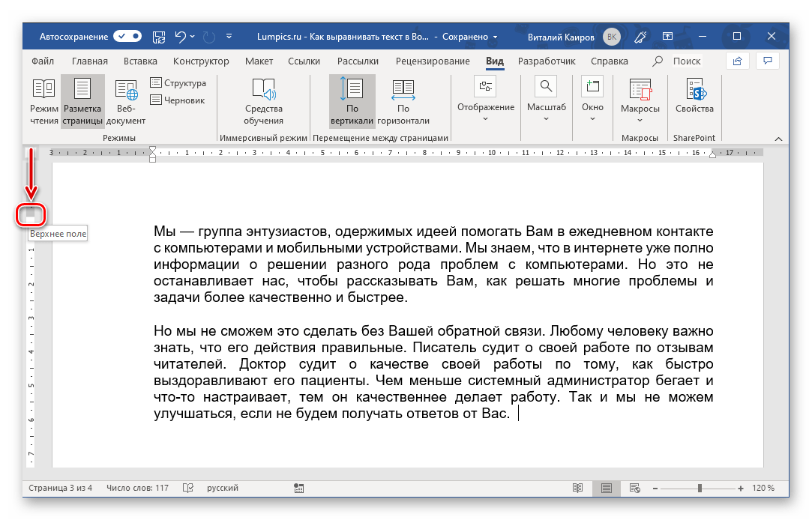Click the zoom slider handle
Screen dimensions: 812x520
coord(700,488)
